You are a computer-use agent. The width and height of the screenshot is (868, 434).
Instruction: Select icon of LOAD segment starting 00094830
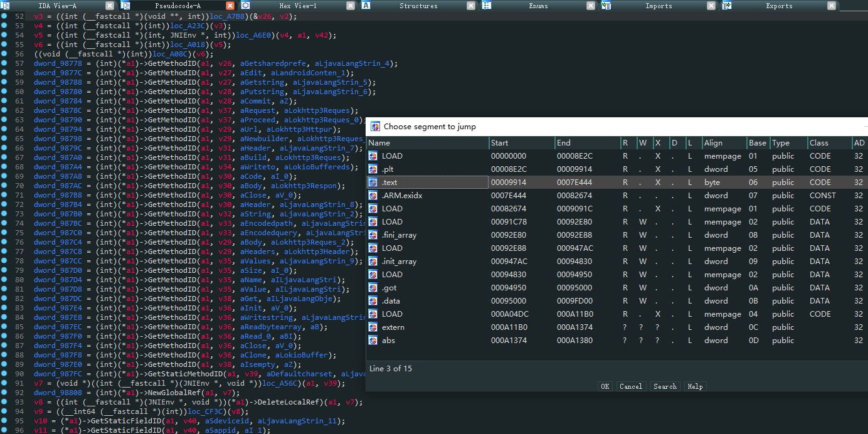pyautogui.click(x=373, y=275)
